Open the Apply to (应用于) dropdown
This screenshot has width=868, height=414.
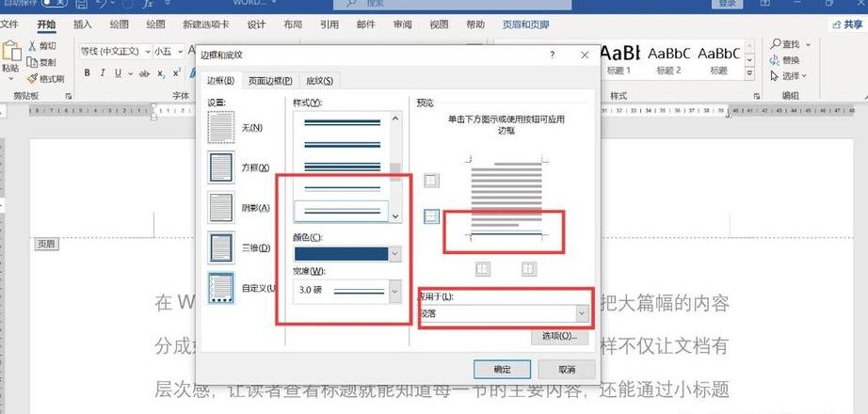pyautogui.click(x=581, y=313)
